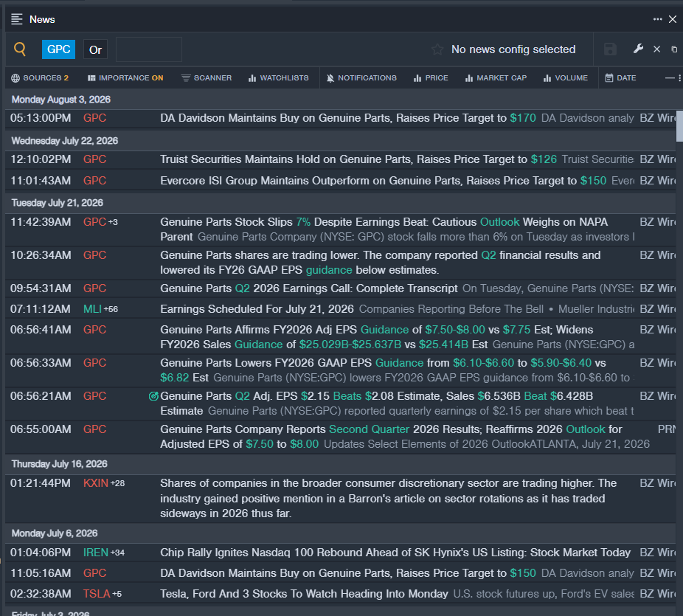The height and width of the screenshot is (616, 683).
Task: Open Genuine Parts Company Reports Second Quarter headline
Action: point(391,437)
